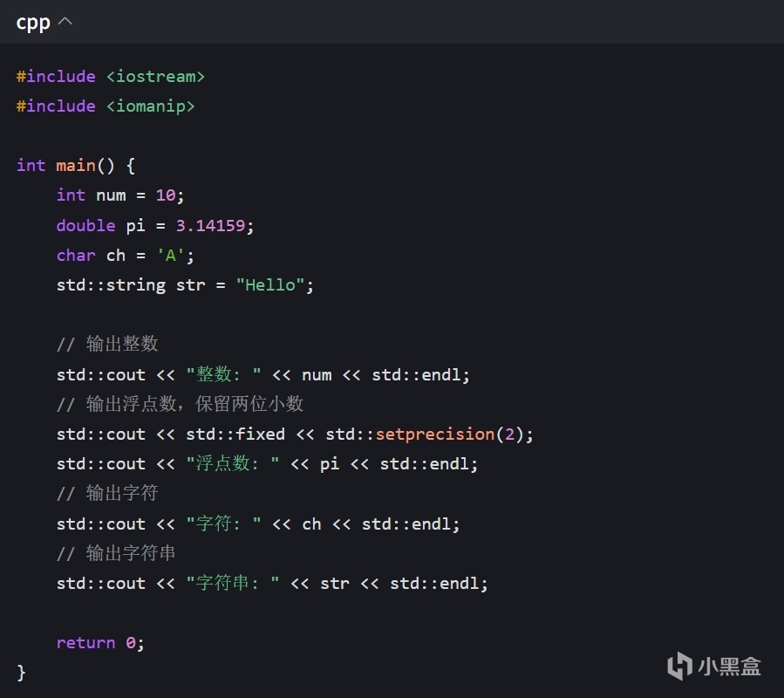Click the number 10 in num declaration
The image size is (784, 698).
tap(165, 195)
